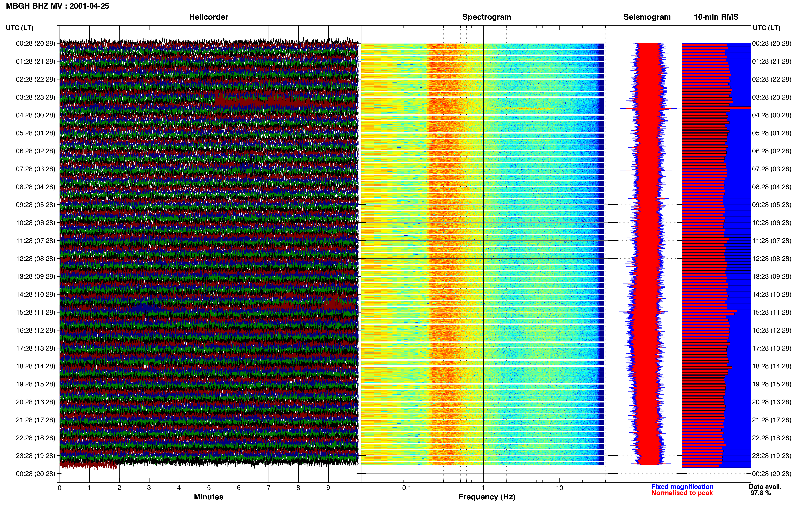This screenshot has width=812, height=508.
Task: Click spectrogram frequency tick '1'
Action: (x=483, y=488)
